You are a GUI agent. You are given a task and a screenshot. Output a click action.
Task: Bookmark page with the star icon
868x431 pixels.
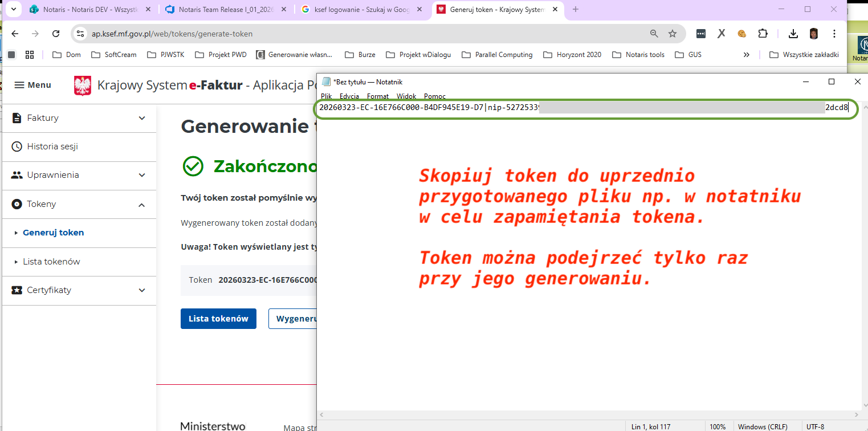click(x=673, y=34)
